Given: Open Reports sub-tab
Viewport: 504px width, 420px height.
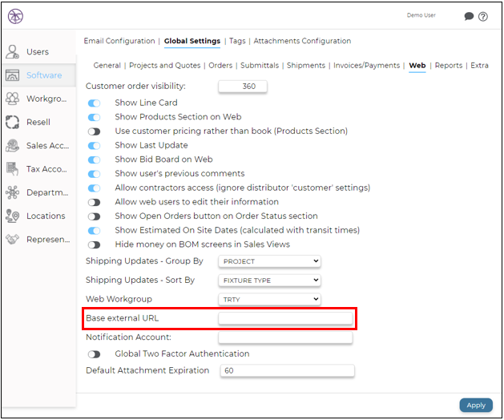Looking at the screenshot, I should (x=449, y=65).
